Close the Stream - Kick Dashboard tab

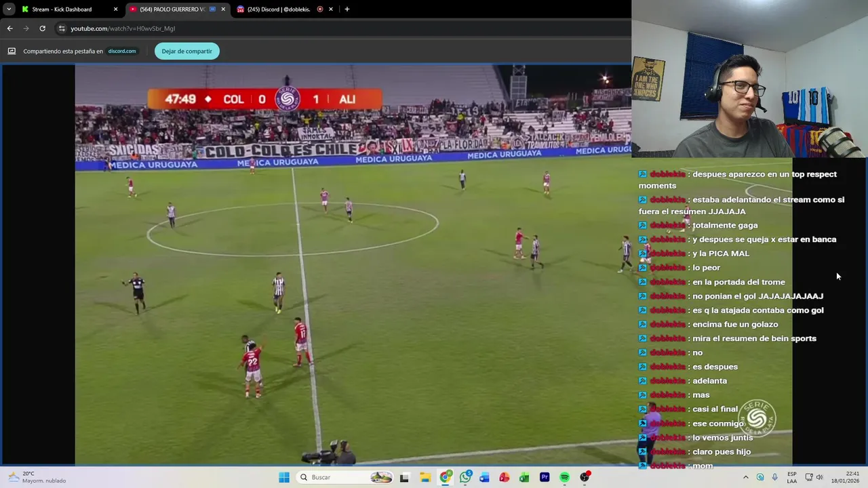[x=115, y=9]
